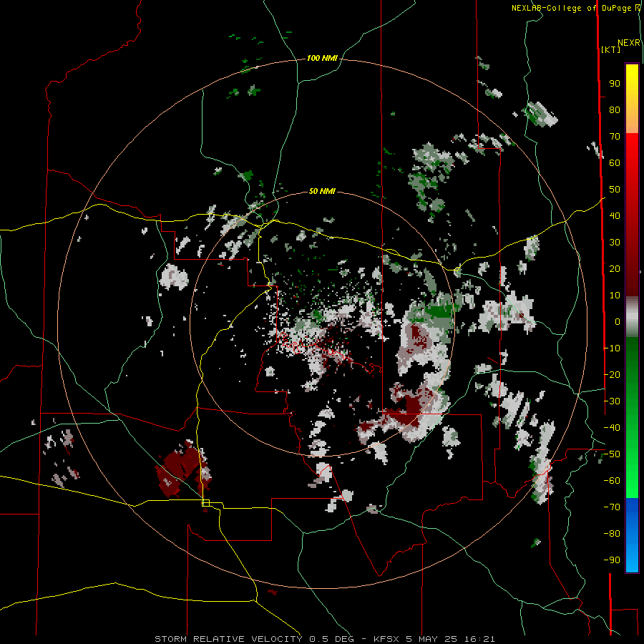Image resolution: width=644 pixels, height=644 pixels.
Task: Click the 0 label on the velocity scale
Action: 618,322
